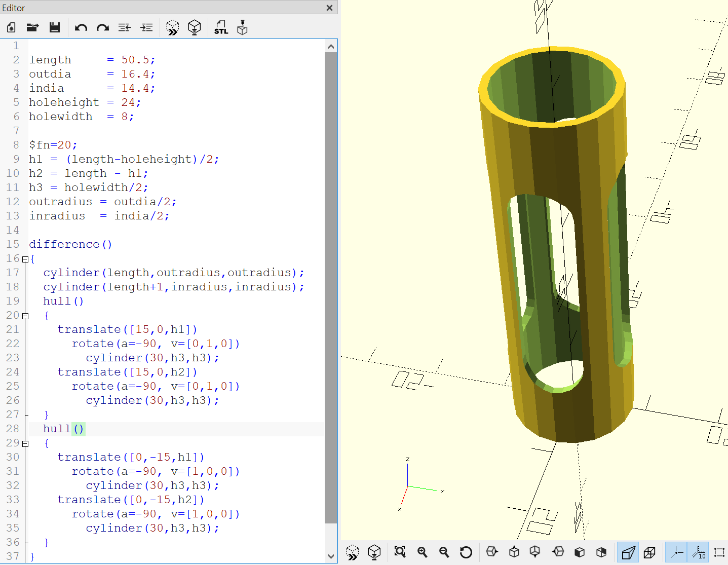Image resolution: width=728 pixels, height=565 pixels.
Task: Click the editor vertical scrollbar thumb
Action: (x=331, y=287)
